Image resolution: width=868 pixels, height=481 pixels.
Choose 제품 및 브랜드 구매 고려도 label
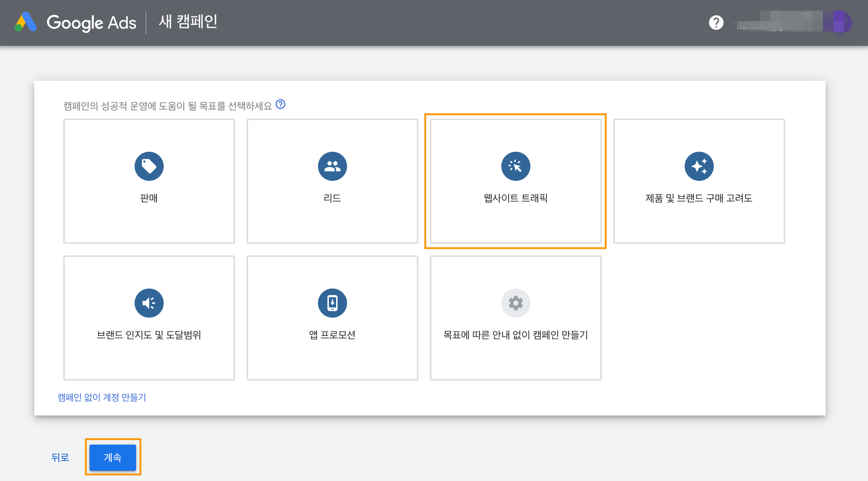(699, 198)
